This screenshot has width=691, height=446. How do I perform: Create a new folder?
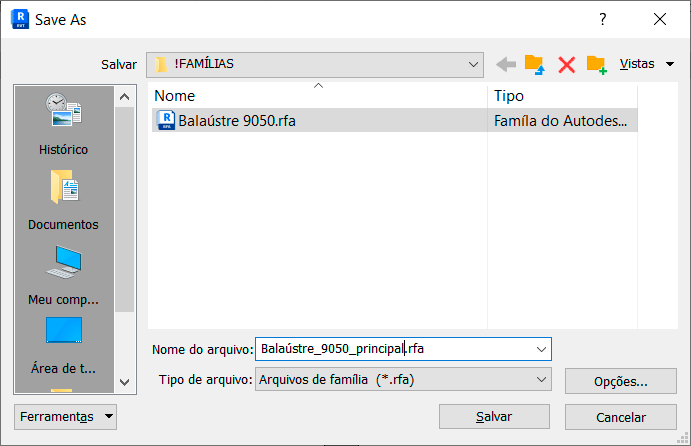(596, 64)
